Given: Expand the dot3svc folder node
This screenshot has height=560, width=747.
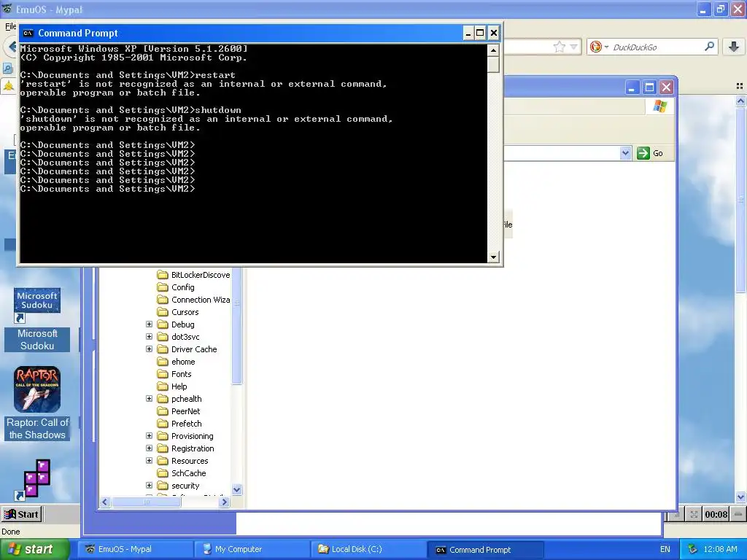Looking at the screenshot, I should point(149,336).
